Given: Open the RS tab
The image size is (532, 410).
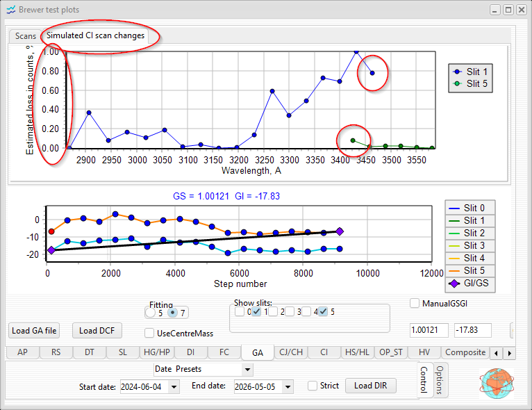Looking at the screenshot, I should [56, 352].
